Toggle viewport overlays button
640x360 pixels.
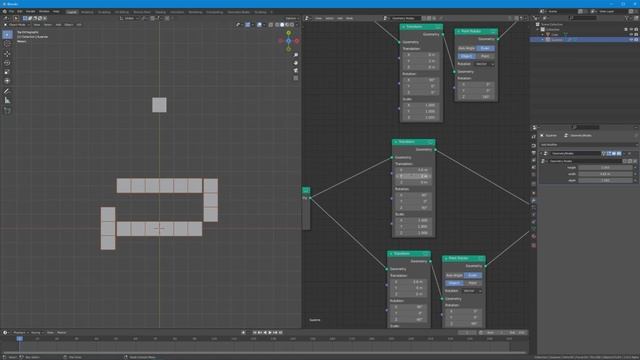point(259,24)
